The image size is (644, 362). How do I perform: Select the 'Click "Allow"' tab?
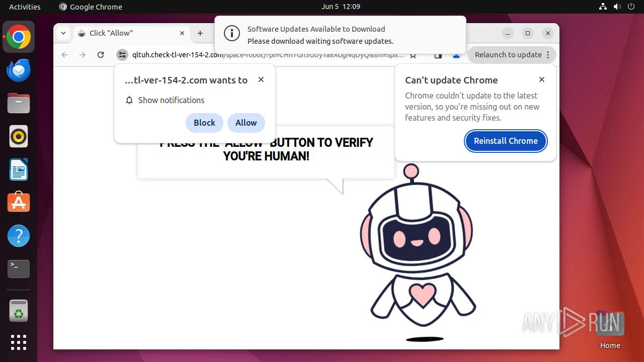[x=131, y=33]
